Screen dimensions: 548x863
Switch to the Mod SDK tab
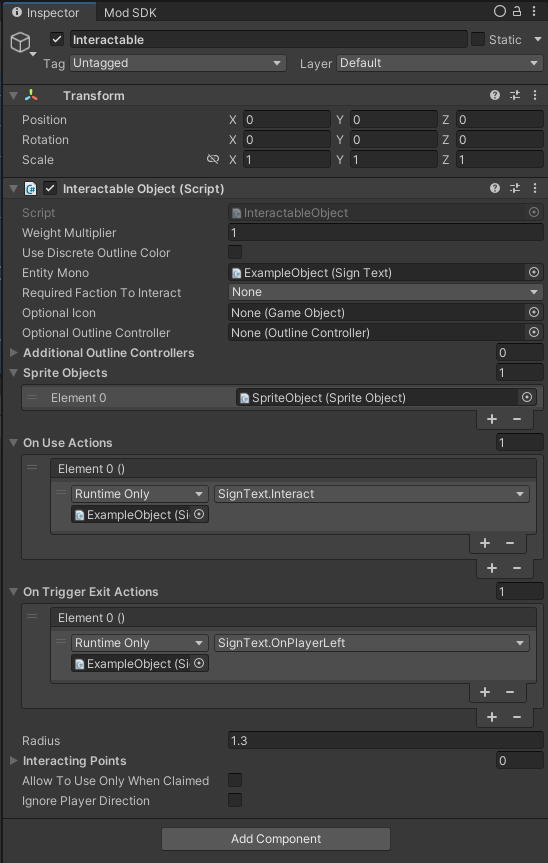coord(130,13)
